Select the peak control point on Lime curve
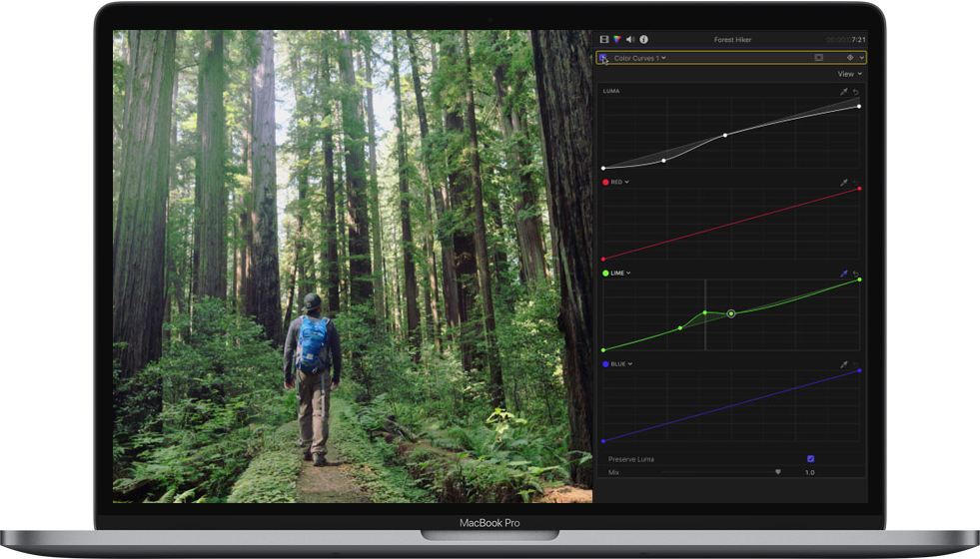Screen dimensions: 980x559 pos(705,312)
